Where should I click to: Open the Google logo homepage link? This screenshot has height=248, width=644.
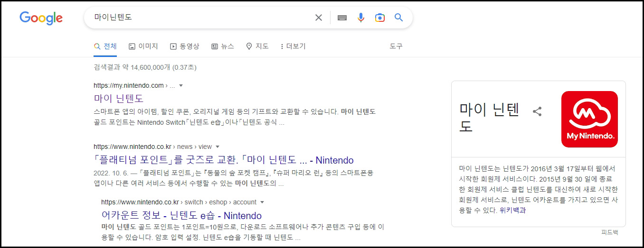41,18
